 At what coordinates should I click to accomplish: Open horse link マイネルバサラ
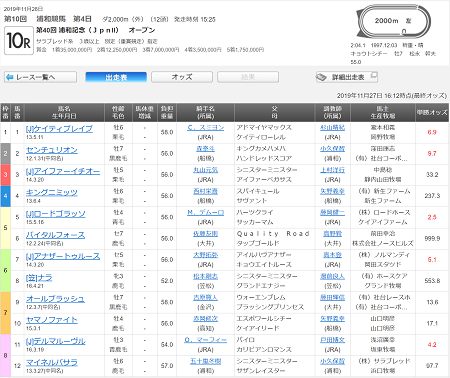coord(52,362)
